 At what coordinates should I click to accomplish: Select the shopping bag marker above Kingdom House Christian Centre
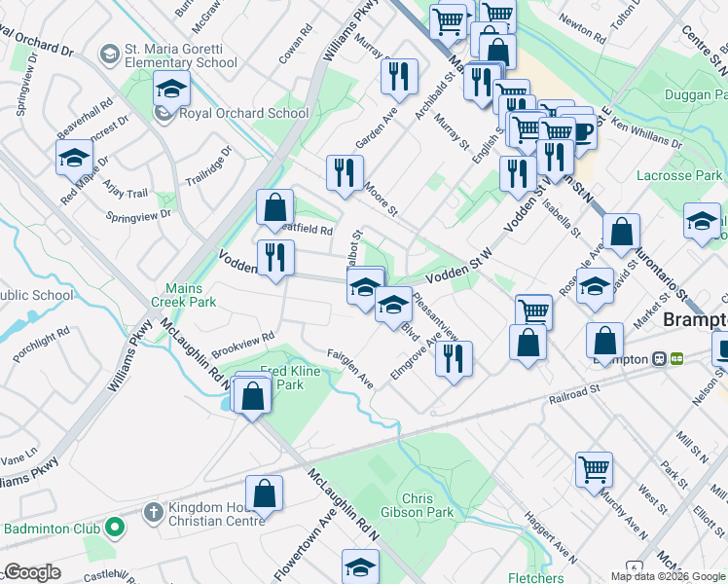264,496
